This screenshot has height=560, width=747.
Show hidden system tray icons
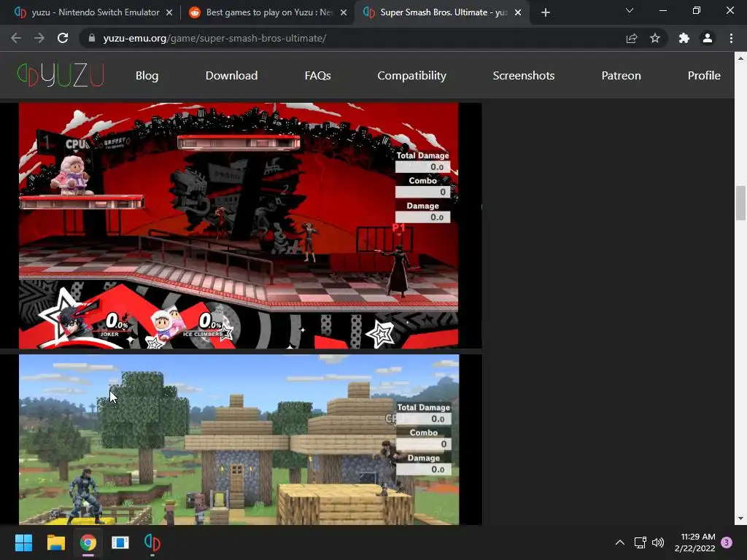[620, 542]
